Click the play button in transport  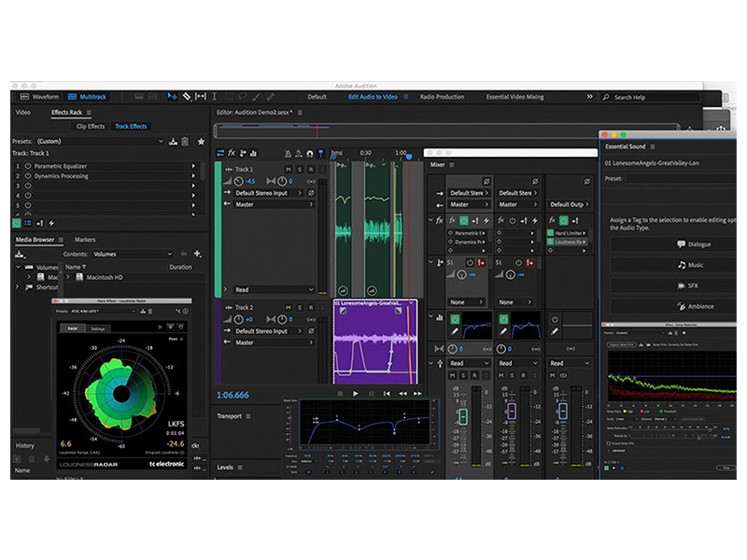click(355, 393)
